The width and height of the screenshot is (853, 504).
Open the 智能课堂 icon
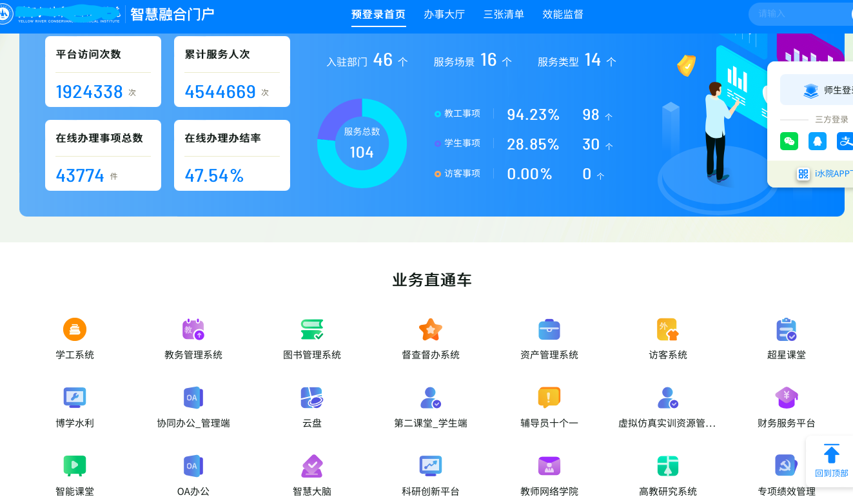click(75, 466)
